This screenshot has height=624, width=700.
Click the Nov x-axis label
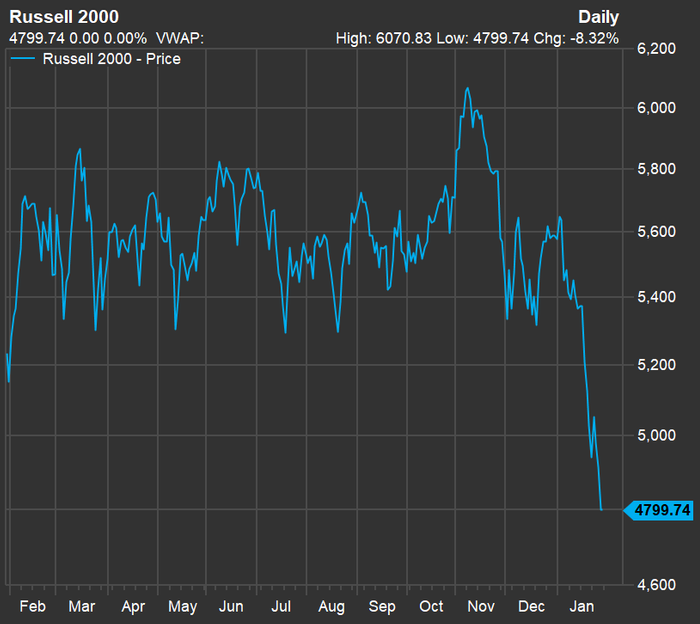[x=481, y=607]
